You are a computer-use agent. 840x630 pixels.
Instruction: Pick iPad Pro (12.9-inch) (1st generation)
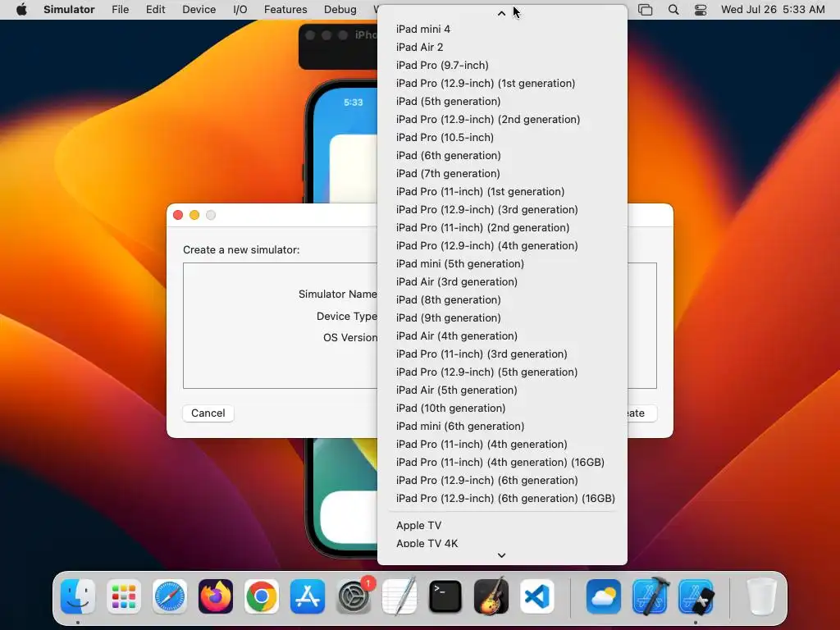coord(503,83)
